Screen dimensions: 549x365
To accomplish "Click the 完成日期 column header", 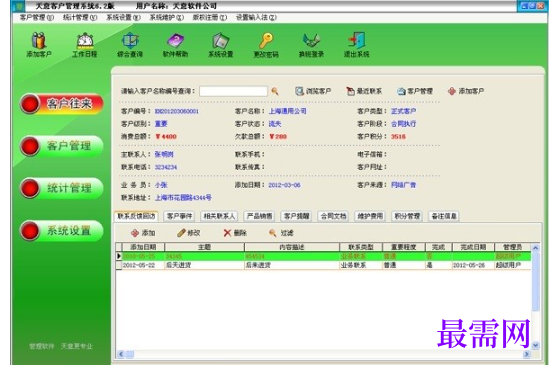I will [x=473, y=247].
